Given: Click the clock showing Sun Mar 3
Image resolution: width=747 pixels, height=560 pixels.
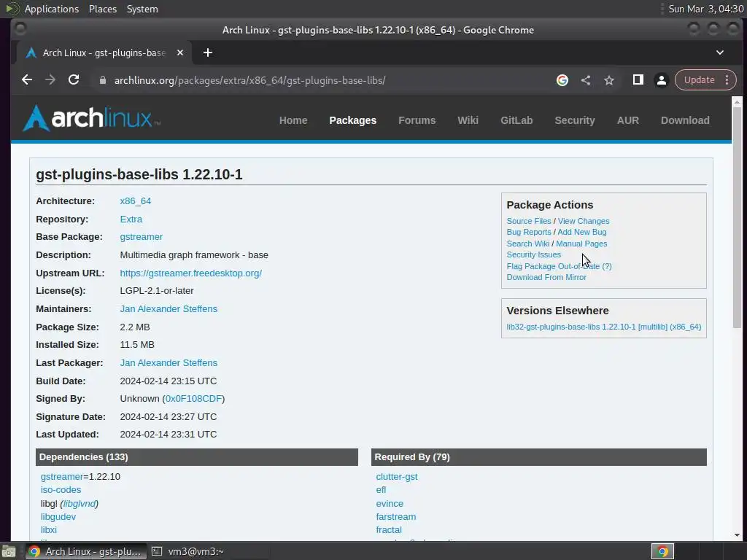Looking at the screenshot, I should pyautogui.click(x=705, y=9).
